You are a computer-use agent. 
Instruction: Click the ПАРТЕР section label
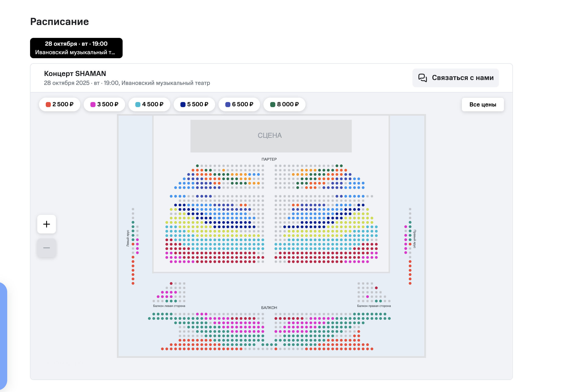[269, 159]
